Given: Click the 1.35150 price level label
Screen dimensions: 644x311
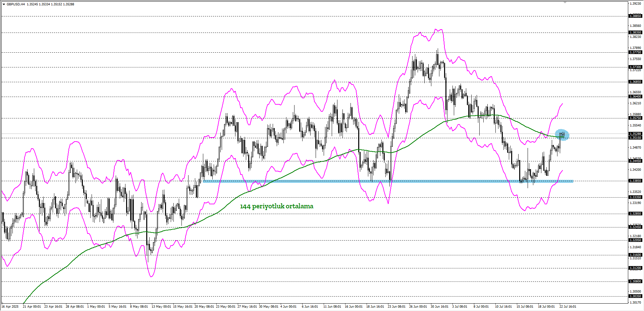Looking at the screenshot, I should [635, 138].
